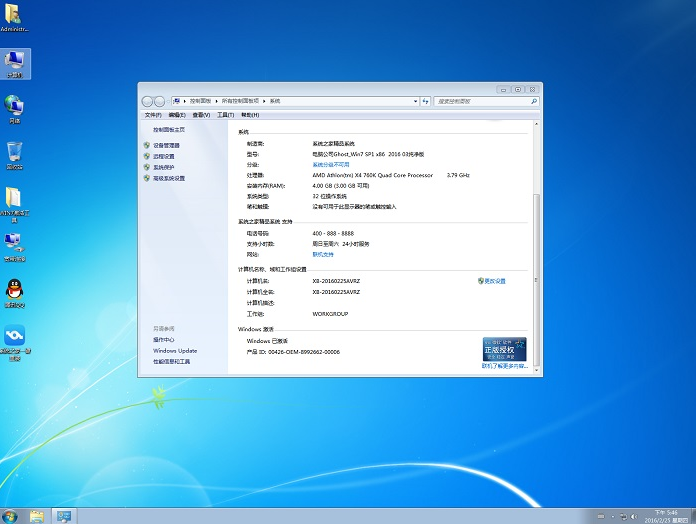Open the address bar history dropdown
Screen dimensions: 696x524
414,101
